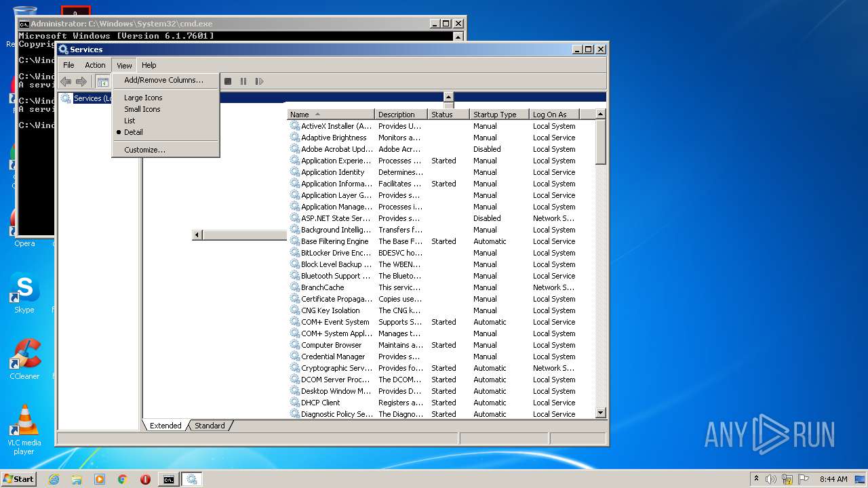Click the volume speaker tray icon
The height and width of the screenshot is (488, 868).
click(x=771, y=479)
